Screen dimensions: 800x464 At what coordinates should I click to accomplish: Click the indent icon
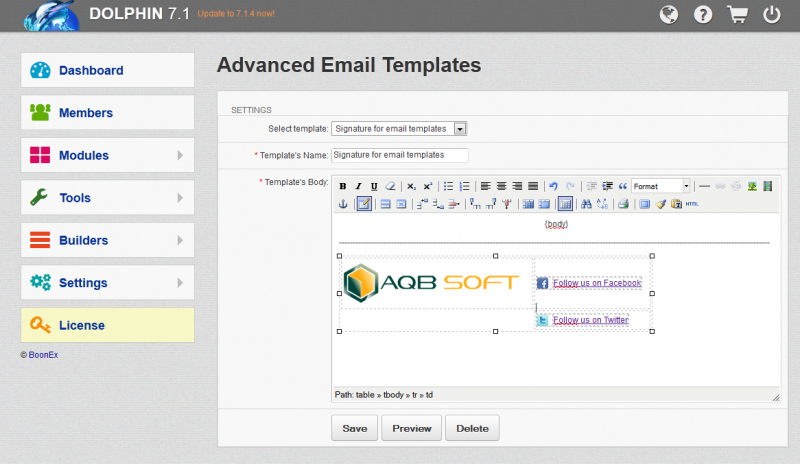point(607,186)
